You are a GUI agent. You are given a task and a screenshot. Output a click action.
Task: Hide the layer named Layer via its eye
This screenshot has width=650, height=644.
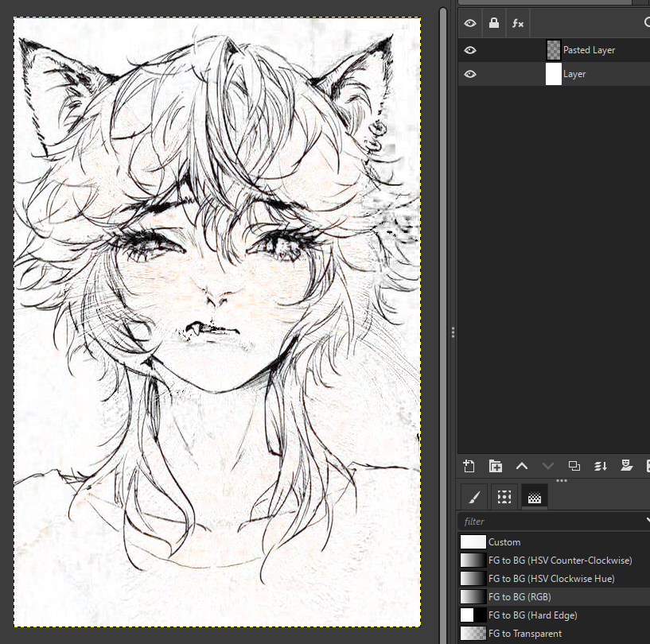[470, 74]
